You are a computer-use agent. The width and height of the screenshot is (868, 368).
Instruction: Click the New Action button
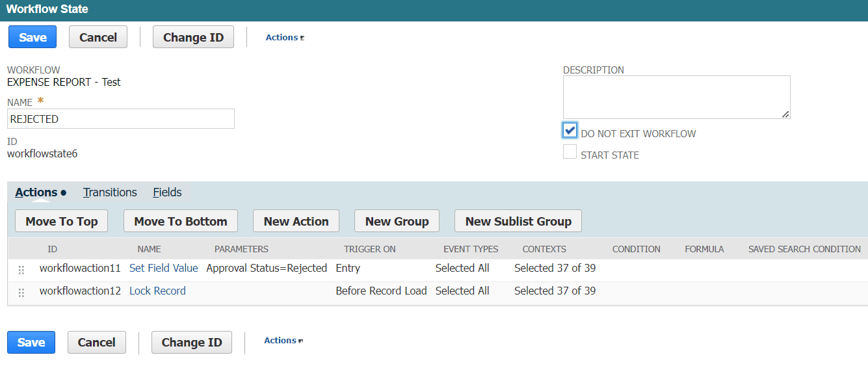pyautogui.click(x=296, y=221)
